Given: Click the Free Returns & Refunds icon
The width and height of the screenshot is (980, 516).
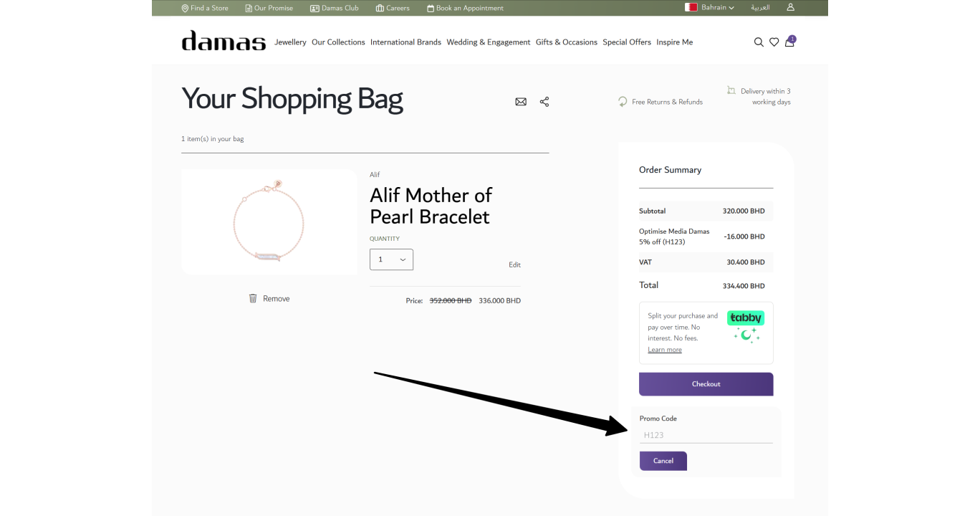Looking at the screenshot, I should (623, 102).
